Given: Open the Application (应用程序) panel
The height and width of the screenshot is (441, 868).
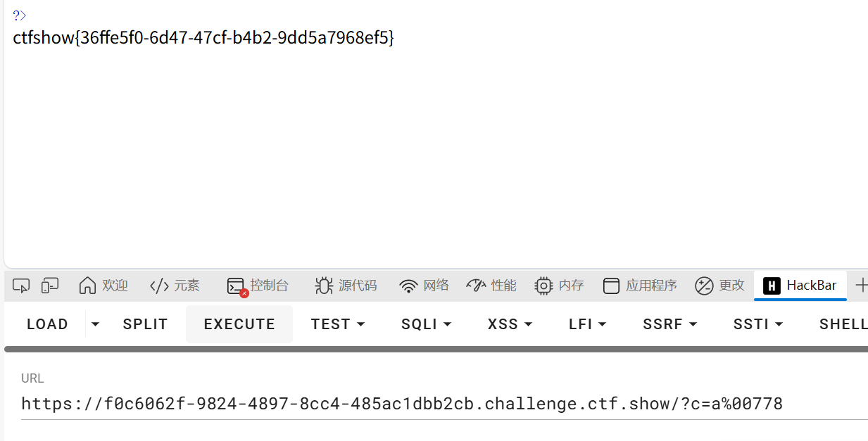Looking at the screenshot, I should (x=641, y=286).
